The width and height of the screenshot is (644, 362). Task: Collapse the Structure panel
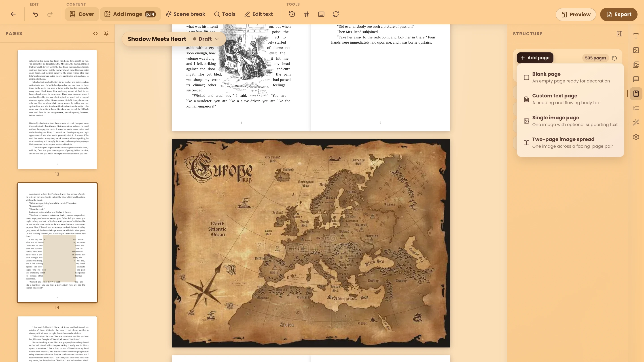(619, 34)
